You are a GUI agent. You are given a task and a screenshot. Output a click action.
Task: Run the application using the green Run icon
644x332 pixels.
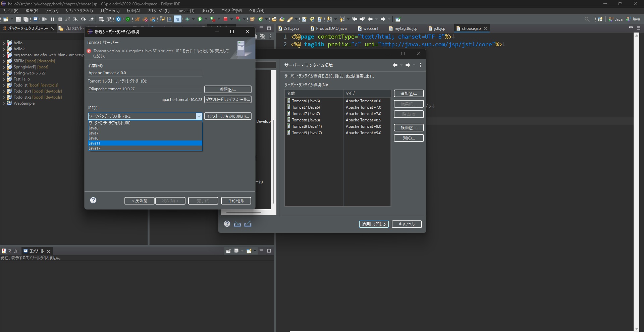point(200,19)
